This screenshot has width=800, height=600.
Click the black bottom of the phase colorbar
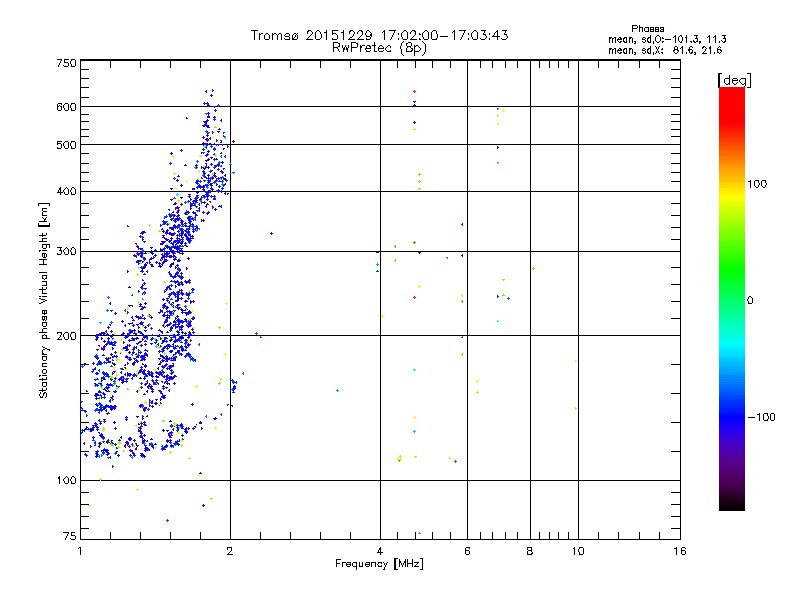click(x=732, y=503)
